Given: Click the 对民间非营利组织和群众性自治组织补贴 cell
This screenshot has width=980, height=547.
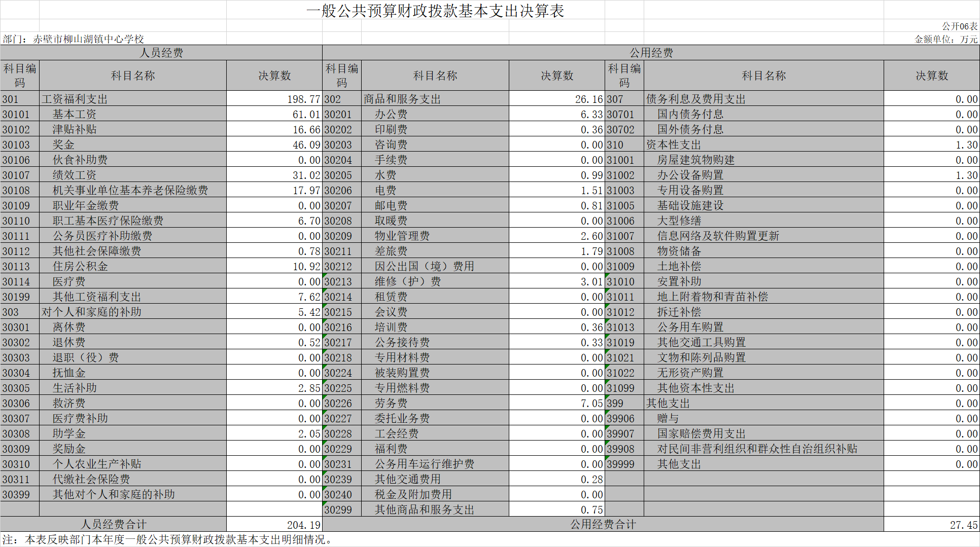Looking at the screenshot, I should (x=764, y=449).
